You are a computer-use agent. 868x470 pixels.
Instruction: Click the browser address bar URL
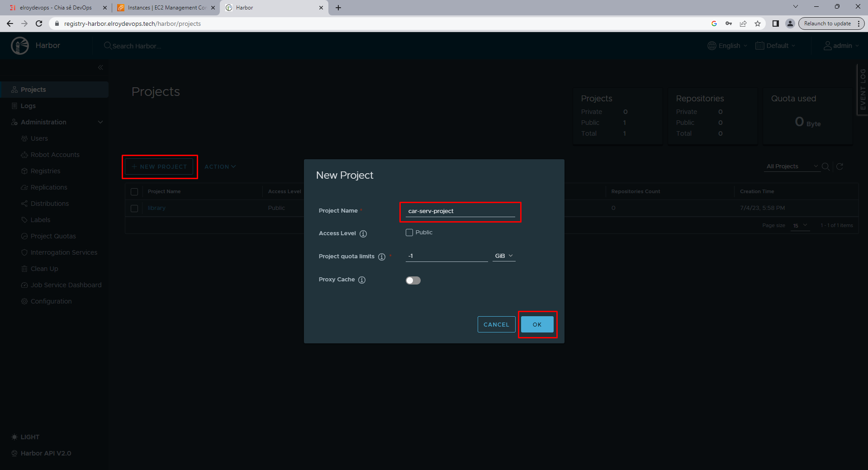click(x=133, y=24)
